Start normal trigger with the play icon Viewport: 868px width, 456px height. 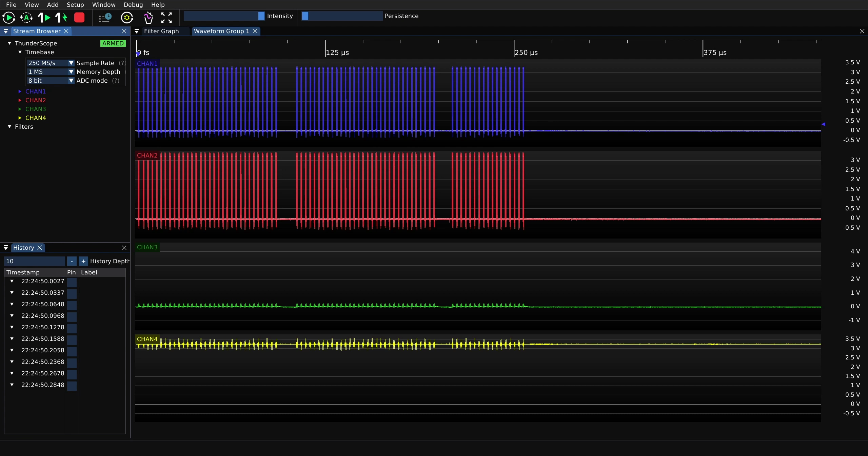pos(9,18)
